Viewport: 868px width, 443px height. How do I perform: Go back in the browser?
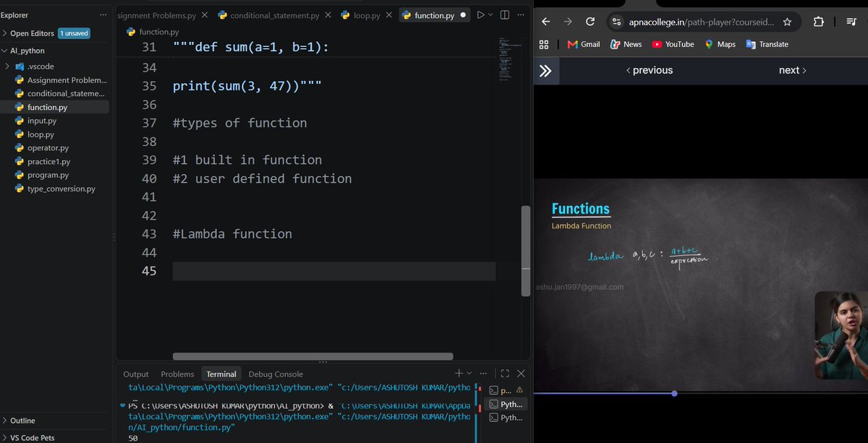coord(546,22)
